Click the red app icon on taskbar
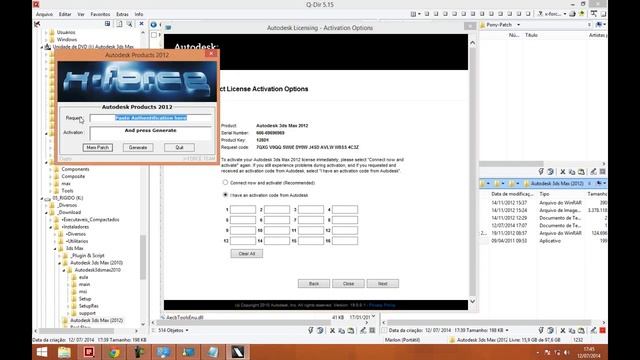640x360 pixels. coord(89,352)
